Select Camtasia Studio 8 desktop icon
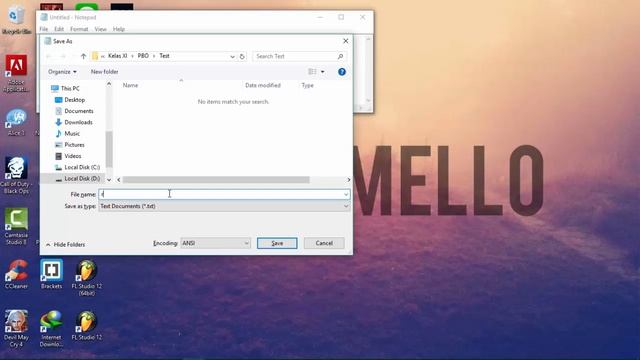This screenshot has height=360, width=640. 16,227
